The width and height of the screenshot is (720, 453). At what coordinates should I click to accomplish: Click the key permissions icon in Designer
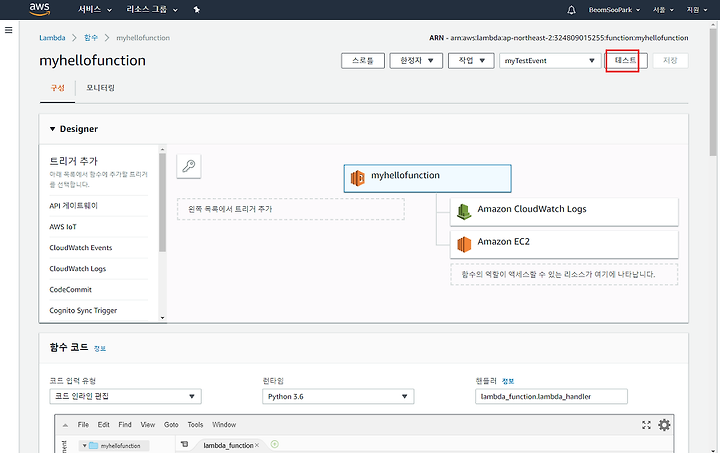pyautogui.click(x=189, y=166)
